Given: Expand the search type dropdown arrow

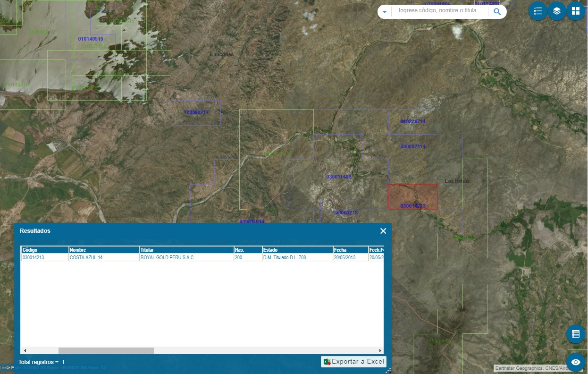Looking at the screenshot, I should coord(385,12).
